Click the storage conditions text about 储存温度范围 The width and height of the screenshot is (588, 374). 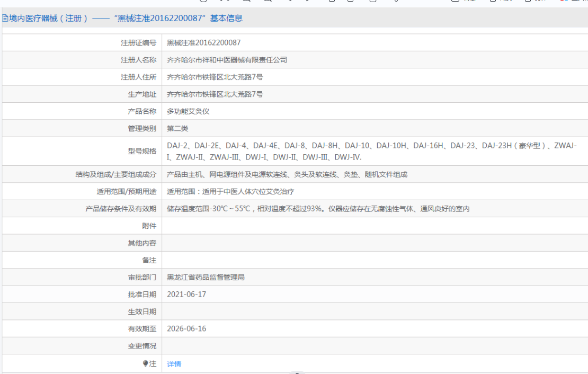click(318, 209)
